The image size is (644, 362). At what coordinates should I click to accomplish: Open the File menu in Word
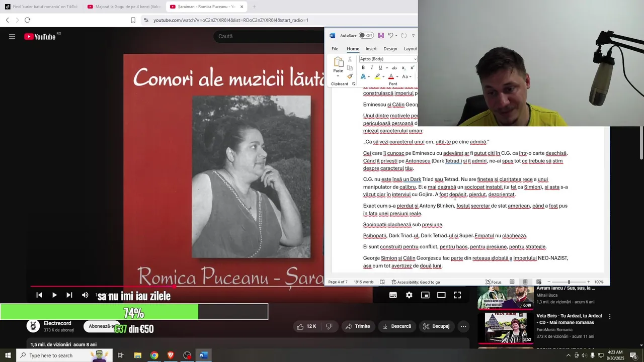click(335, 49)
